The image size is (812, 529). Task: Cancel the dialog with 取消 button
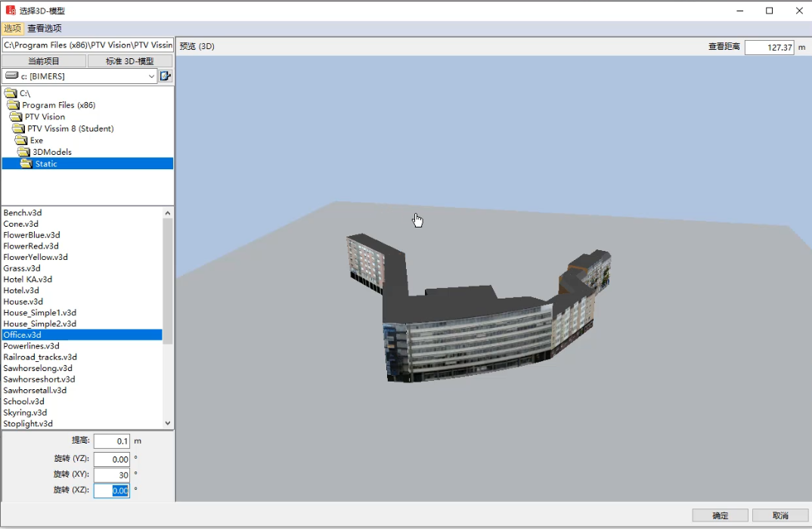click(x=780, y=515)
